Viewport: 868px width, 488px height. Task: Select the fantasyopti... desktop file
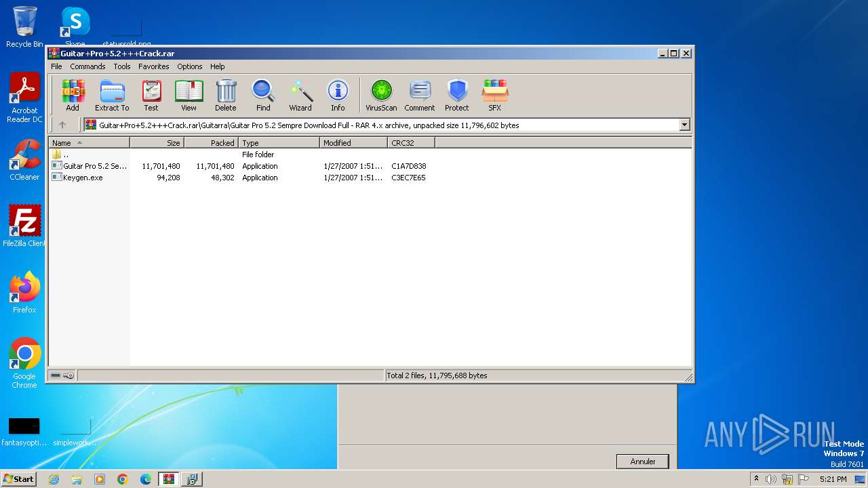(24, 431)
